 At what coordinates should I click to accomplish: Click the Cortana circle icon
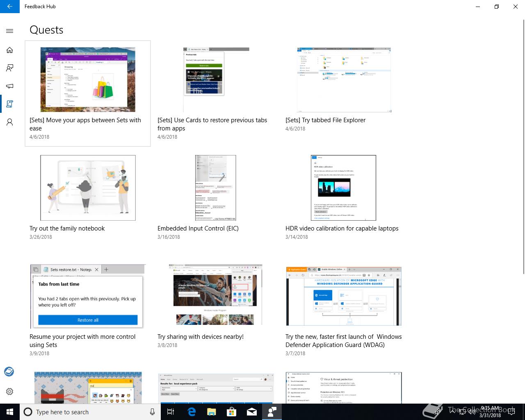pyautogui.click(x=28, y=412)
